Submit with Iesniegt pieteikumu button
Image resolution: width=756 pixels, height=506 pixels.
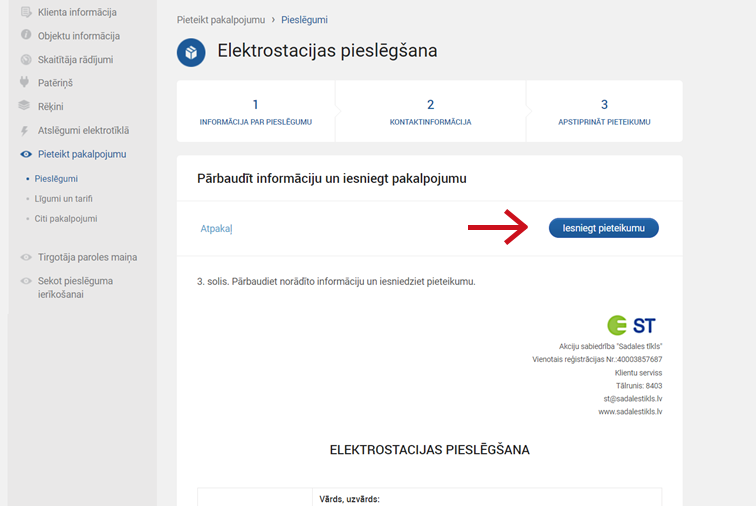604,228
